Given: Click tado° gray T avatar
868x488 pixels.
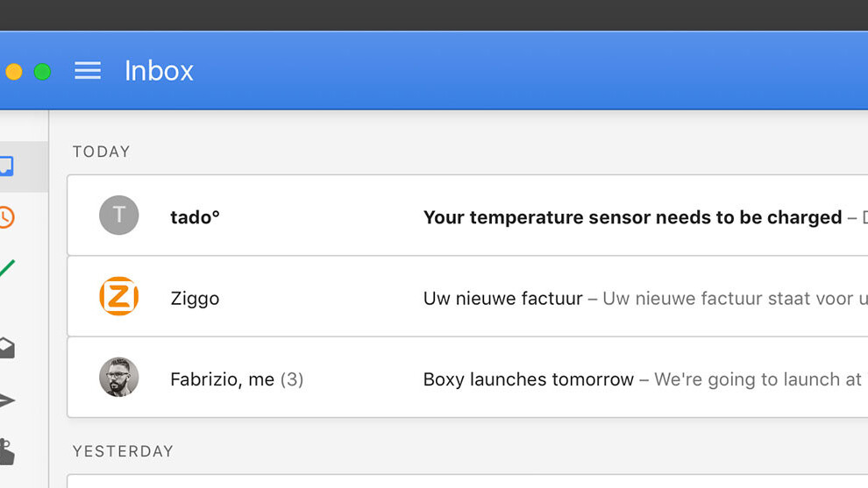Looking at the screenshot, I should 118,216.
